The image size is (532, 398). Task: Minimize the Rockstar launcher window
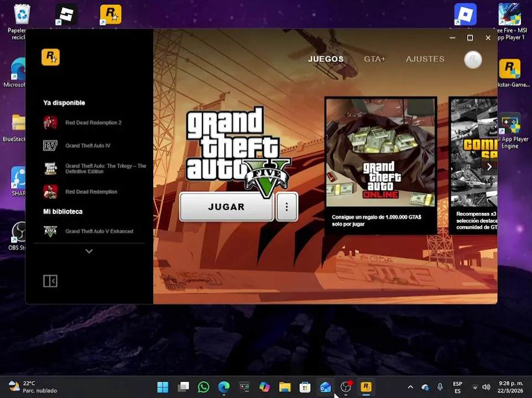(x=452, y=38)
